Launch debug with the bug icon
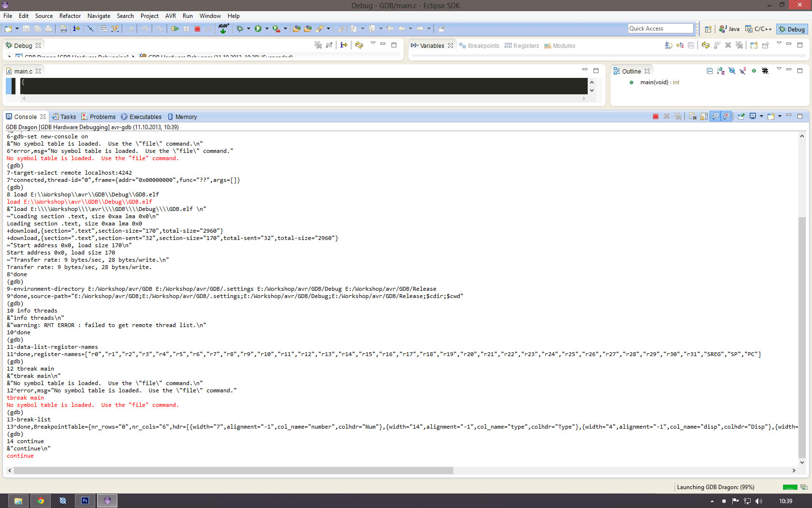Viewport: 812px width, 508px height. [240, 29]
